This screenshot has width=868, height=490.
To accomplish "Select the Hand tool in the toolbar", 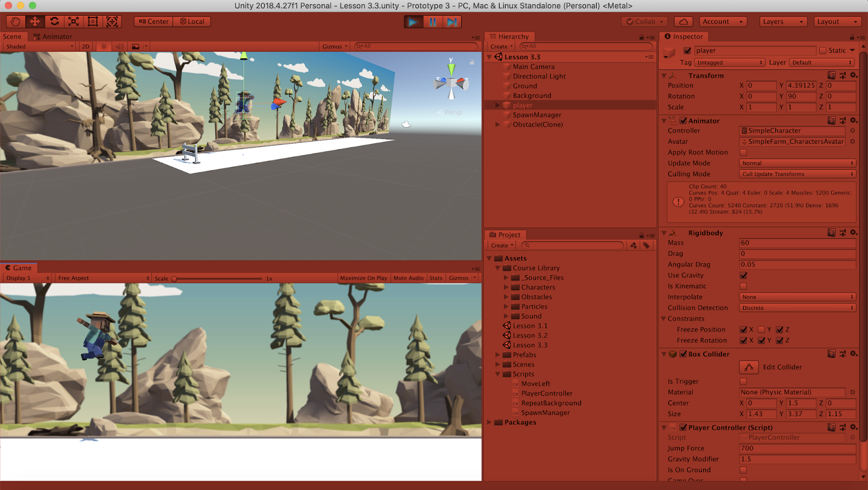I will [16, 22].
